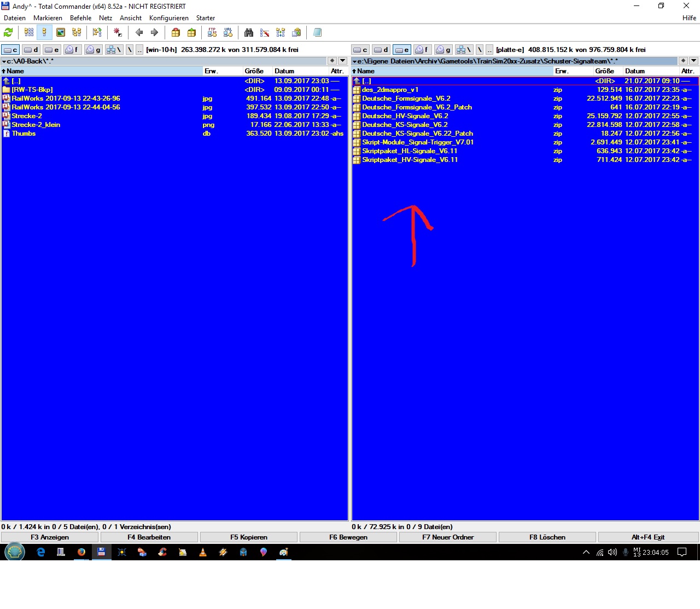700x609 pixels.
Task: Open network neighborhood in left panel
Action: click(114, 50)
